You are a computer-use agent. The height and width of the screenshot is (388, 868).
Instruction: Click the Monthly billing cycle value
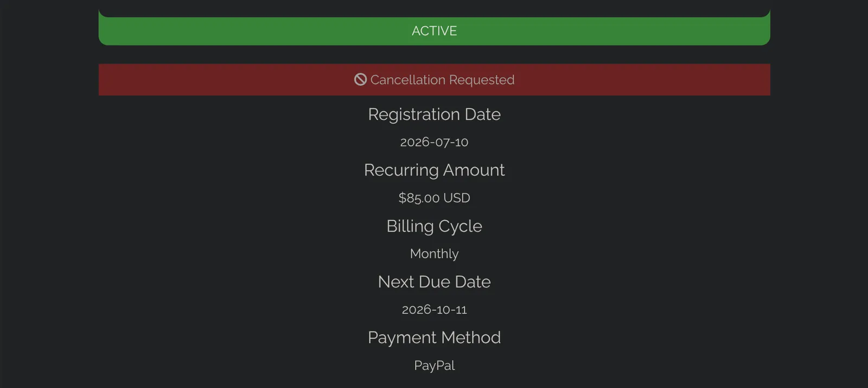[x=434, y=254]
